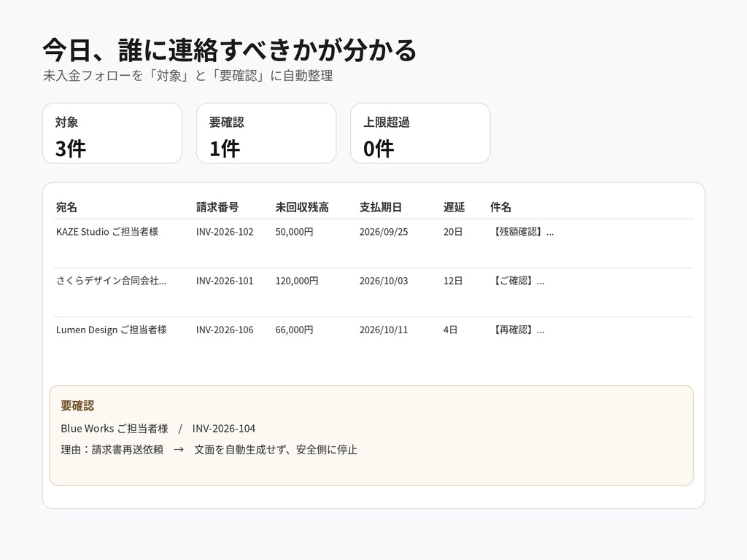Select the さくらデザイン合同会社 recipient cell
Screen dimensions: 747x560
click(111, 281)
